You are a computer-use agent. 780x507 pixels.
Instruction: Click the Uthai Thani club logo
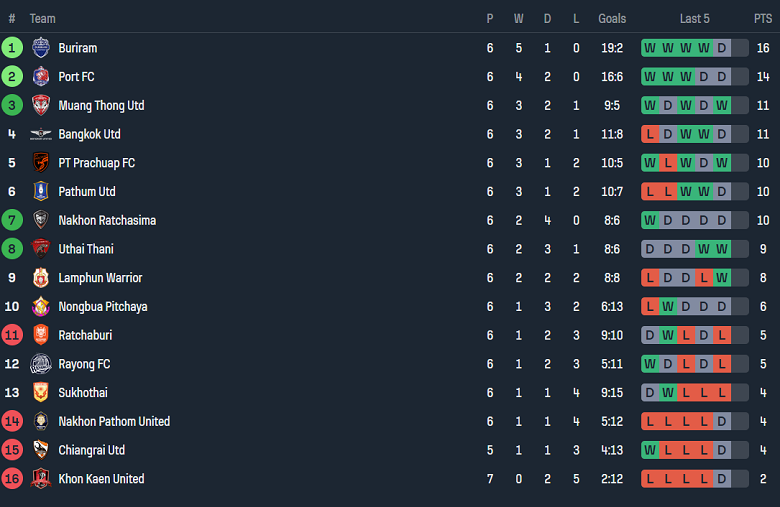(x=40, y=249)
